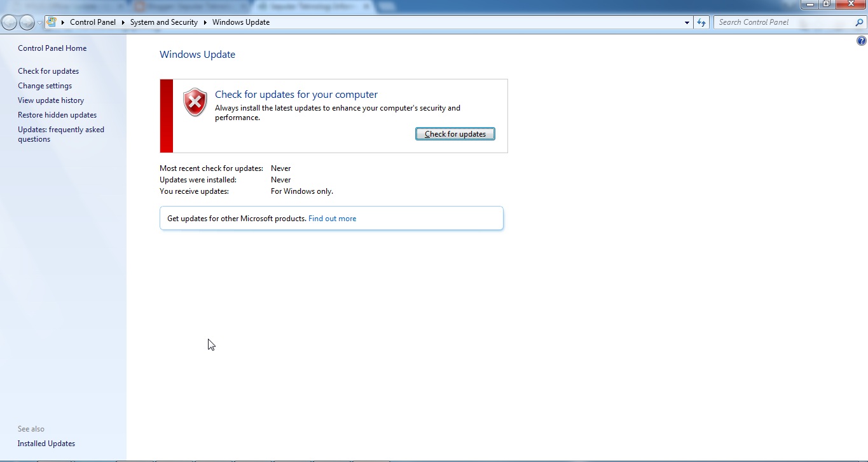Click the magnifier icon in the search box
868x462 pixels.
coord(860,22)
